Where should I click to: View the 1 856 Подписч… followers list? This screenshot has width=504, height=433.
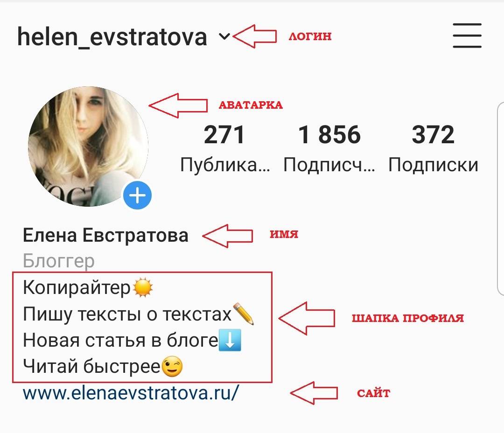click(329, 148)
